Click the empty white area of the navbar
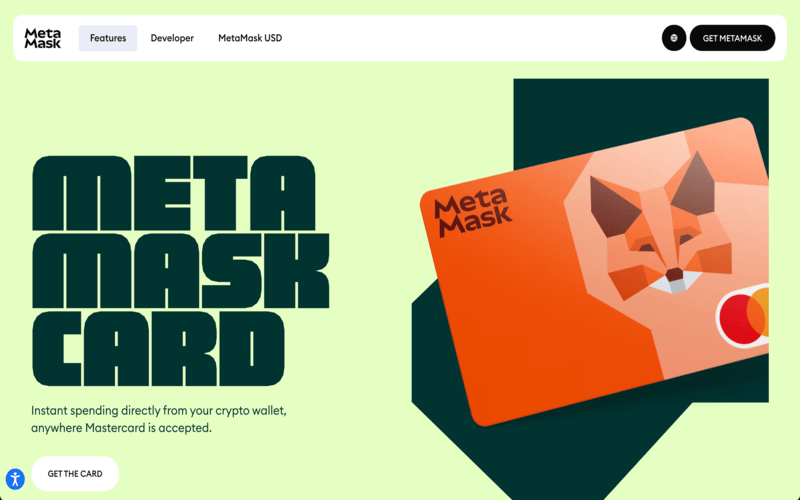The width and height of the screenshot is (800, 500). [469, 38]
